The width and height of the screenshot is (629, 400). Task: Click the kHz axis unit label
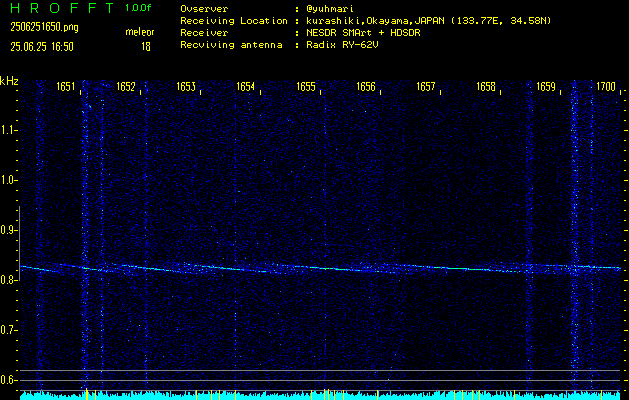(x=9, y=81)
